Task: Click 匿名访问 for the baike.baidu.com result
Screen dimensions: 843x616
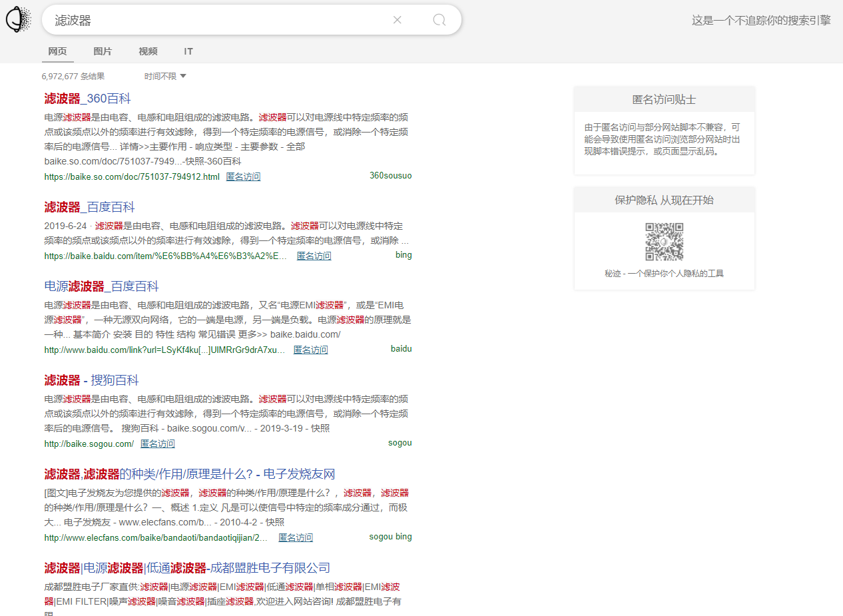Action: (314, 256)
